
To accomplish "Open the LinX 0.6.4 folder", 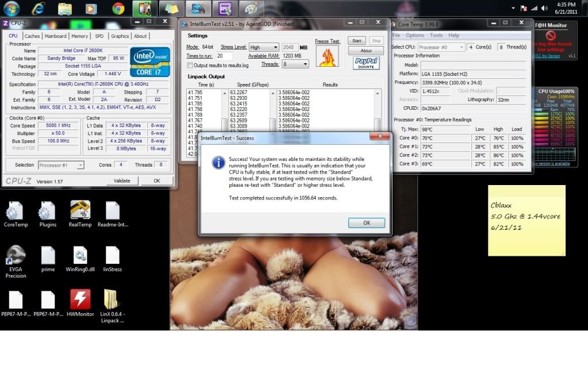I will 113,300.
